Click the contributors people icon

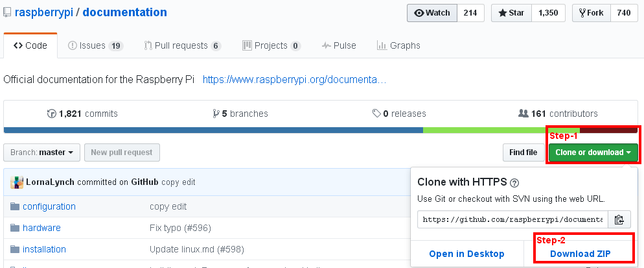click(523, 113)
